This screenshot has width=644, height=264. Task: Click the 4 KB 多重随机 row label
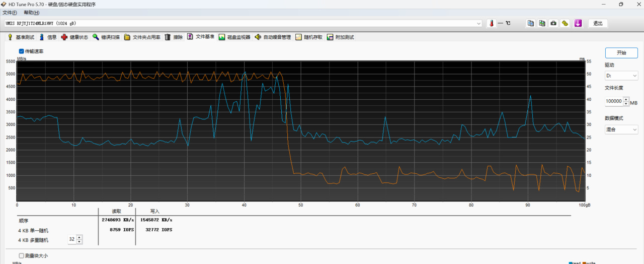pyautogui.click(x=33, y=240)
